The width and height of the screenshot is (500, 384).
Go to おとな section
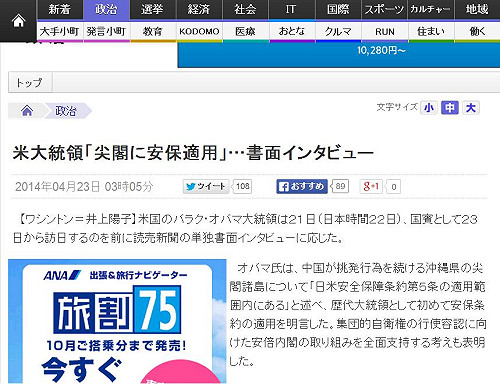292,31
